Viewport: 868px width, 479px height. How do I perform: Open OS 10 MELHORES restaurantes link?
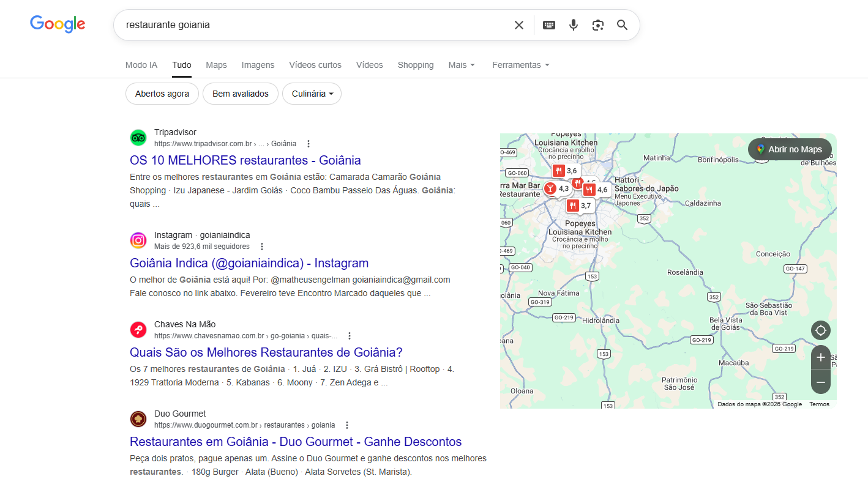(245, 160)
